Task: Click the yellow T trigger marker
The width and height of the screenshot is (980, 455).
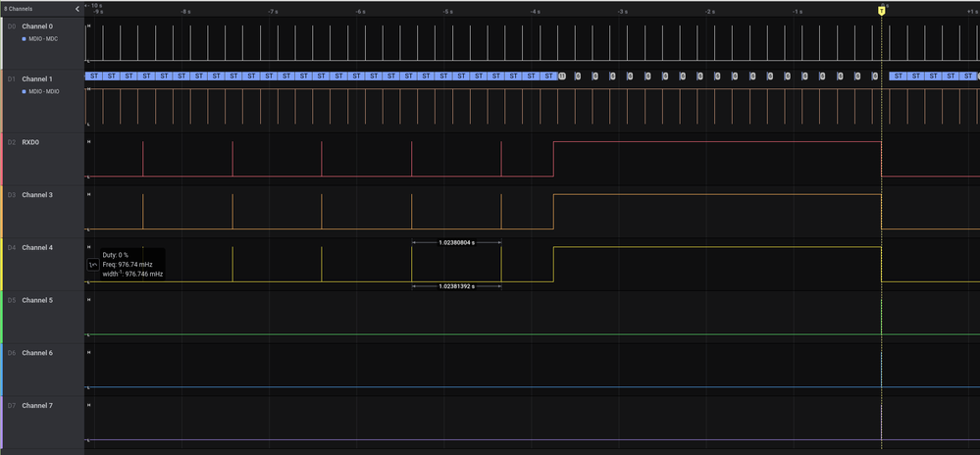Action: click(x=881, y=11)
